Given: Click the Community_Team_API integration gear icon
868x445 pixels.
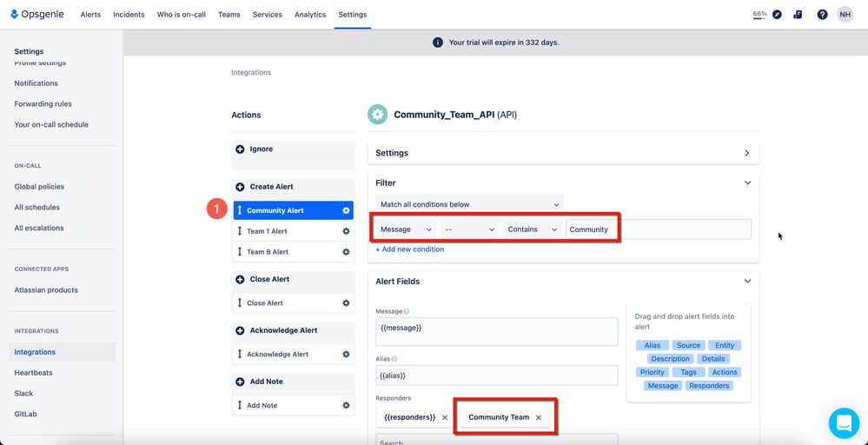Looking at the screenshot, I should point(378,115).
